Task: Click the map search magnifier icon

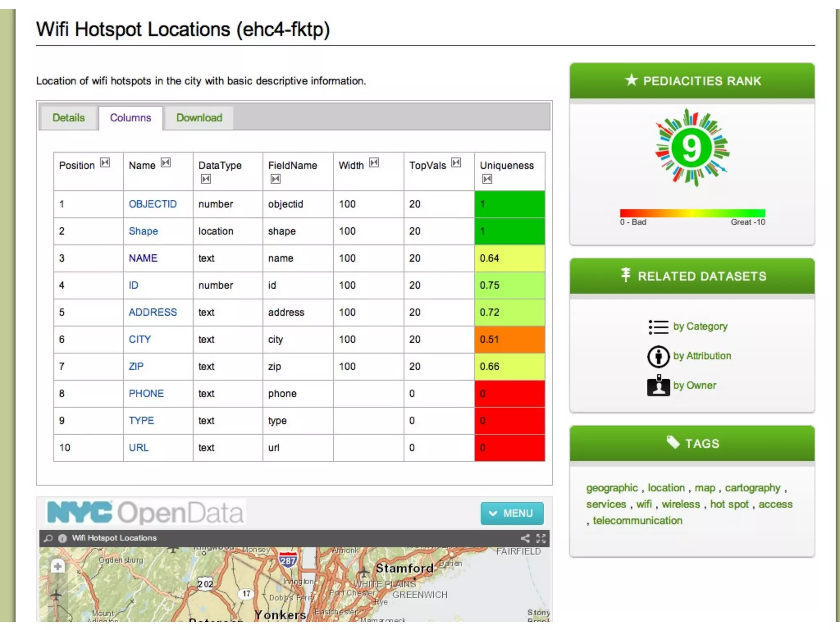Action: coord(48,538)
